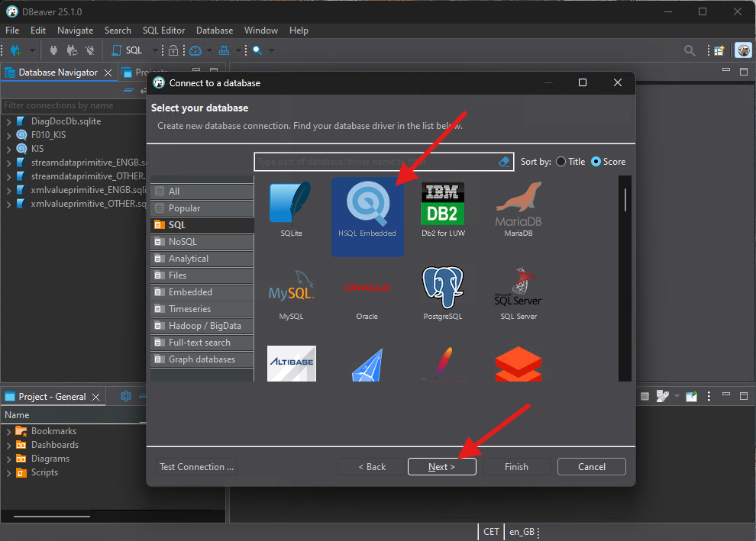The height and width of the screenshot is (541, 756).
Task: Open the view menu kebab in bottom panel
Action: pyautogui.click(x=708, y=396)
